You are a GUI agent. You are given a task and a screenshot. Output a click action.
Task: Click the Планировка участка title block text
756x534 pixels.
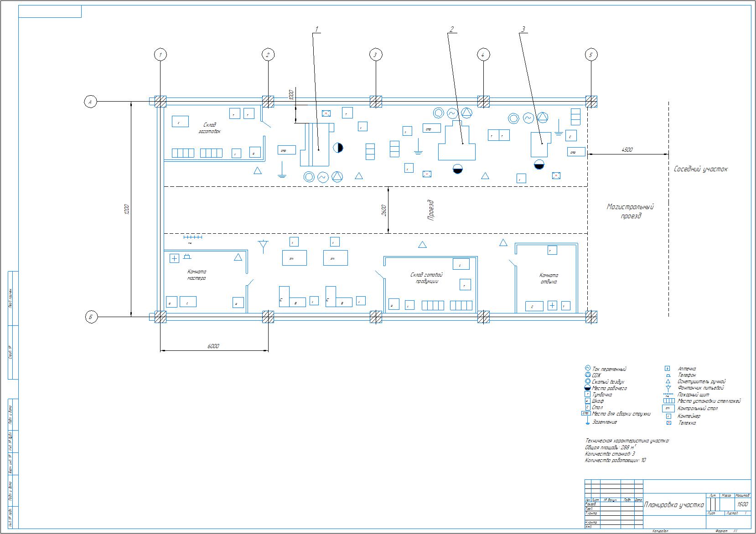pos(673,505)
